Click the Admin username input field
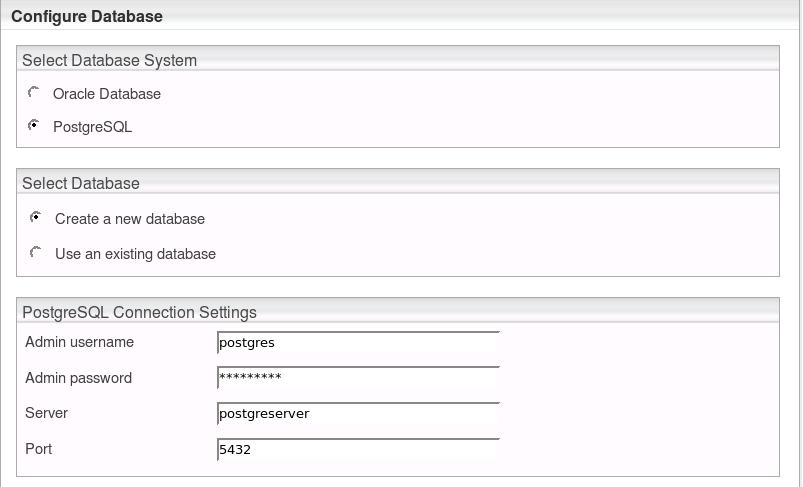The image size is (803, 487). click(x=357, y=343)
